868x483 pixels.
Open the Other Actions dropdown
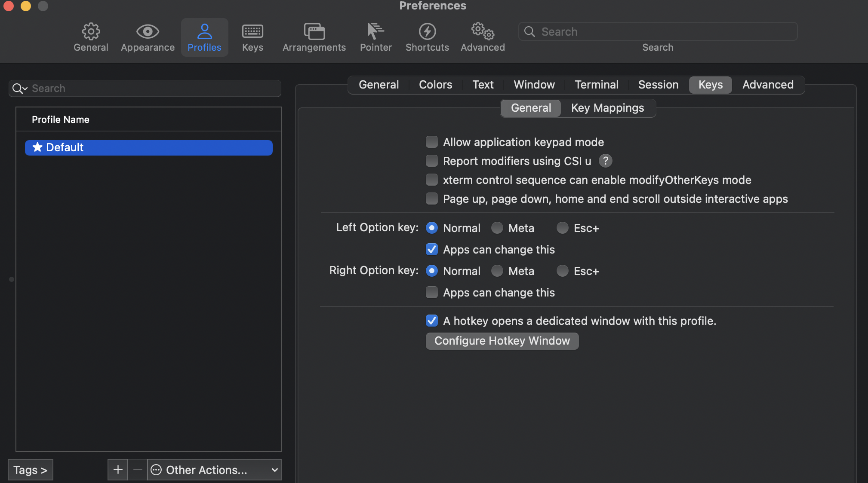(x=214, y=470)
